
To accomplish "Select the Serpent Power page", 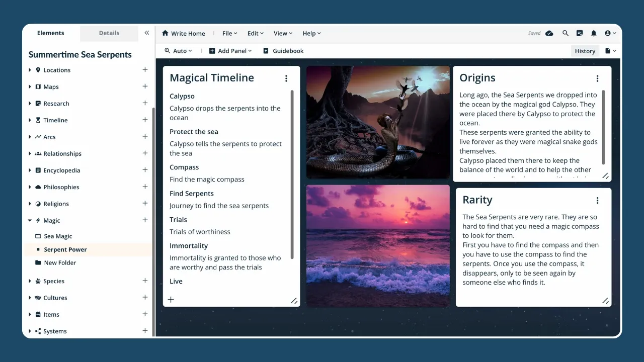I will [x=65, y=249].
